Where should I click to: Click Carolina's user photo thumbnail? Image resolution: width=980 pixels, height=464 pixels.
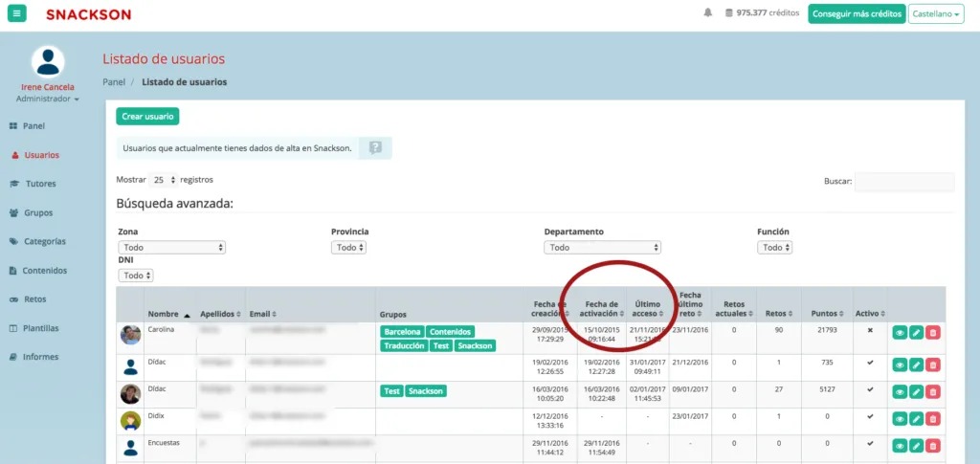click(130, 336)
